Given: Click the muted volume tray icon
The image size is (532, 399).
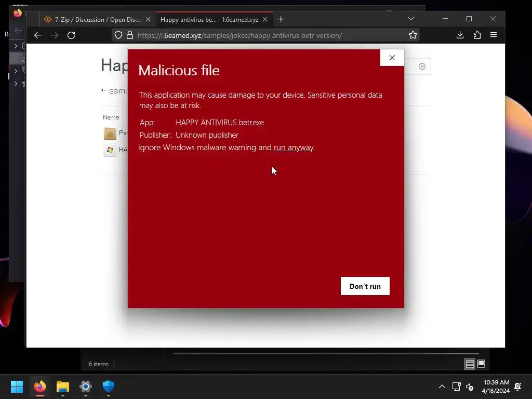Looking at the screenshot, I should click(x=470, y=387).
